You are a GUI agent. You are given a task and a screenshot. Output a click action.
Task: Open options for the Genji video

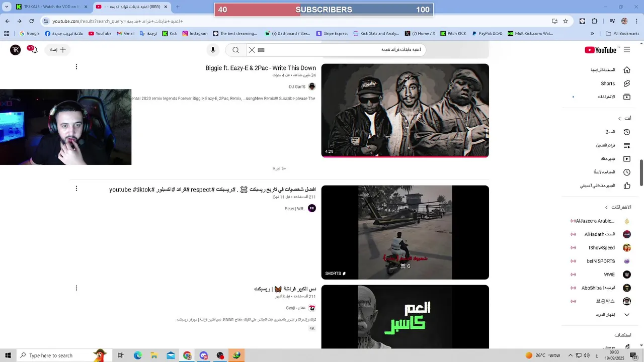click(x=76, y=288)
